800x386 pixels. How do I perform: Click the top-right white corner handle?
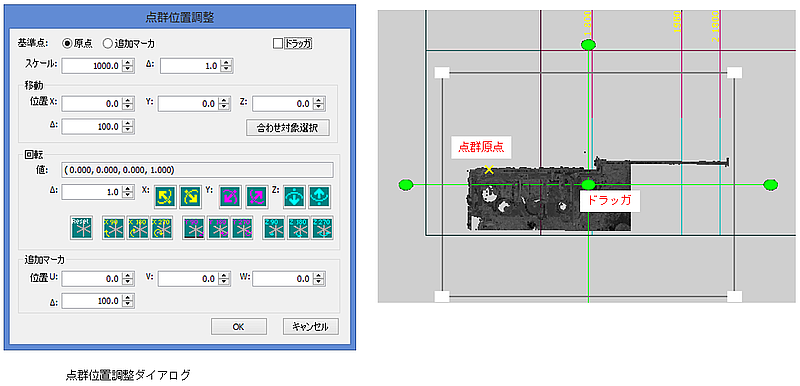pos(734,72)
